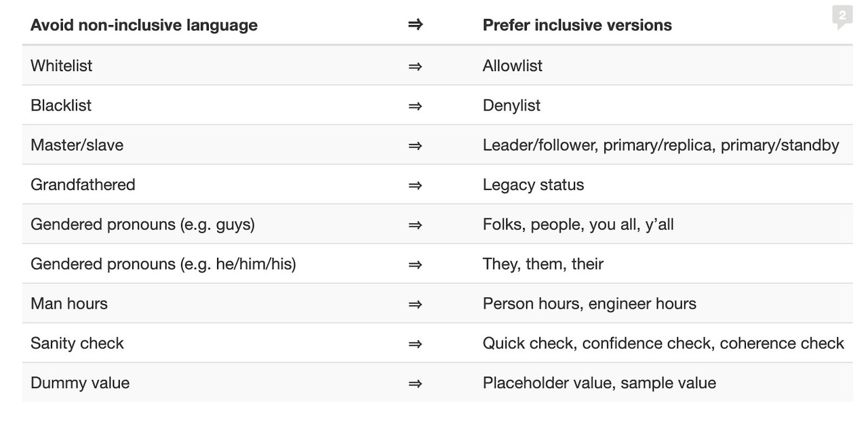Click the 'Legacy status' cell
Screen dimensions: 868x424
click(533, 185)
